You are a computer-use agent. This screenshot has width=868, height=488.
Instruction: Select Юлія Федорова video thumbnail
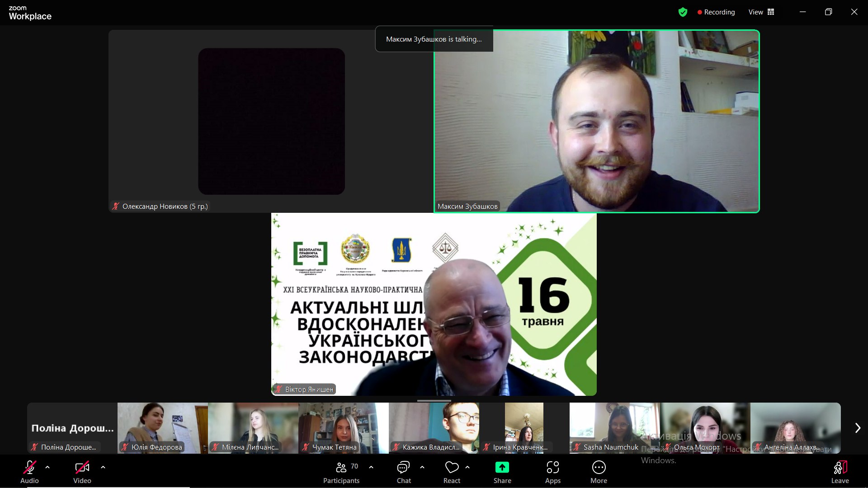[163, 427]
